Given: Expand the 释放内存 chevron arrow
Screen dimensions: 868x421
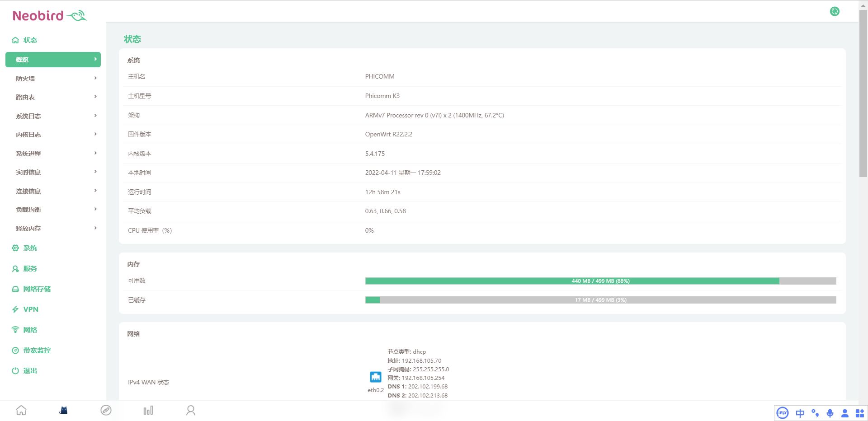Looking at the screenshot, I should point(95,228).
